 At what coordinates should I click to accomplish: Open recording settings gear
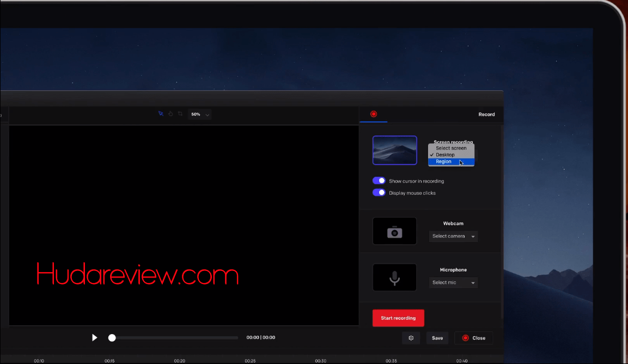tap(411, 338)
